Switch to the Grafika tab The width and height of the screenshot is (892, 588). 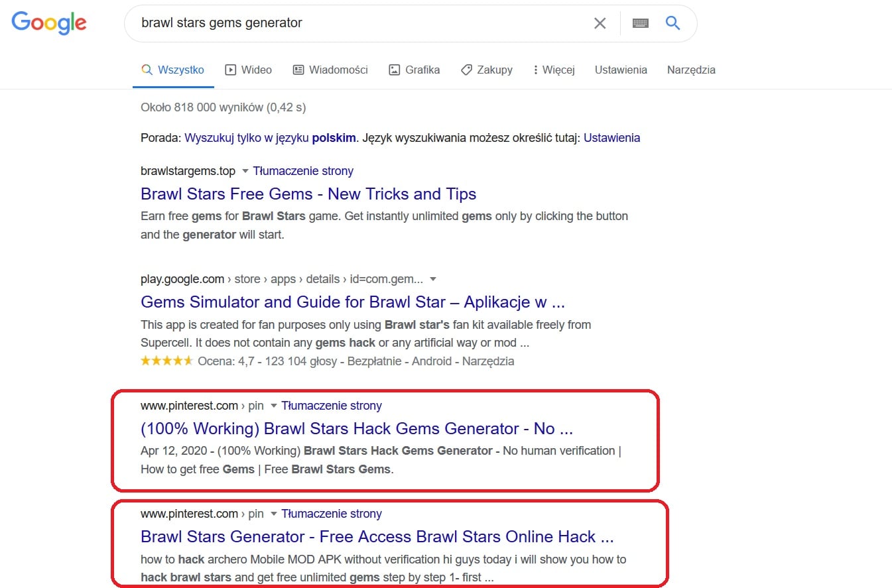pos(414,70)
